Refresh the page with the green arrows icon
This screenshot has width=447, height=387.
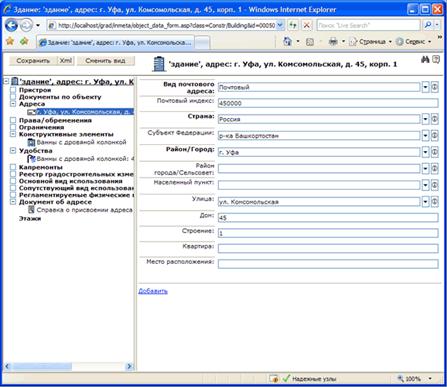(293, 25)
